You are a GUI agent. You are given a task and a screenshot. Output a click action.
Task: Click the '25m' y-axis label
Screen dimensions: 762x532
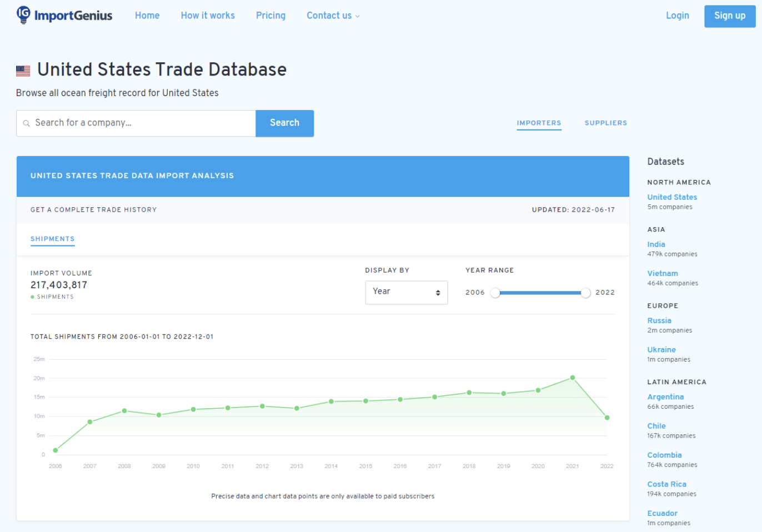click(39, 359)
